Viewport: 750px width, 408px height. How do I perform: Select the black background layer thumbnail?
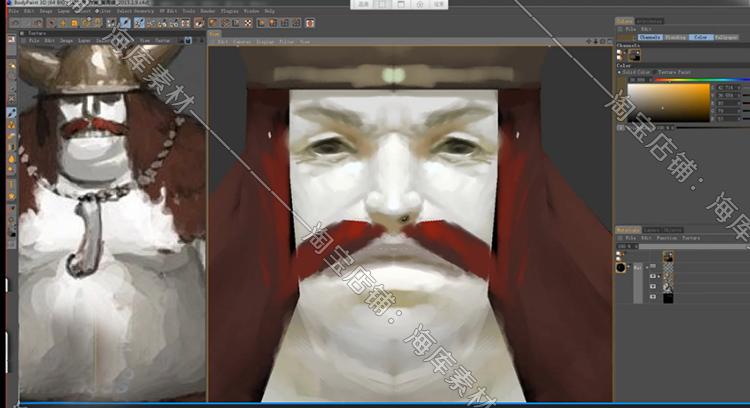tap(668, 298)
